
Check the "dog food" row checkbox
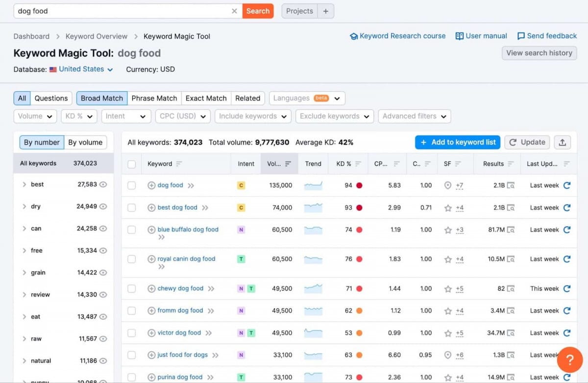[131, 185]
